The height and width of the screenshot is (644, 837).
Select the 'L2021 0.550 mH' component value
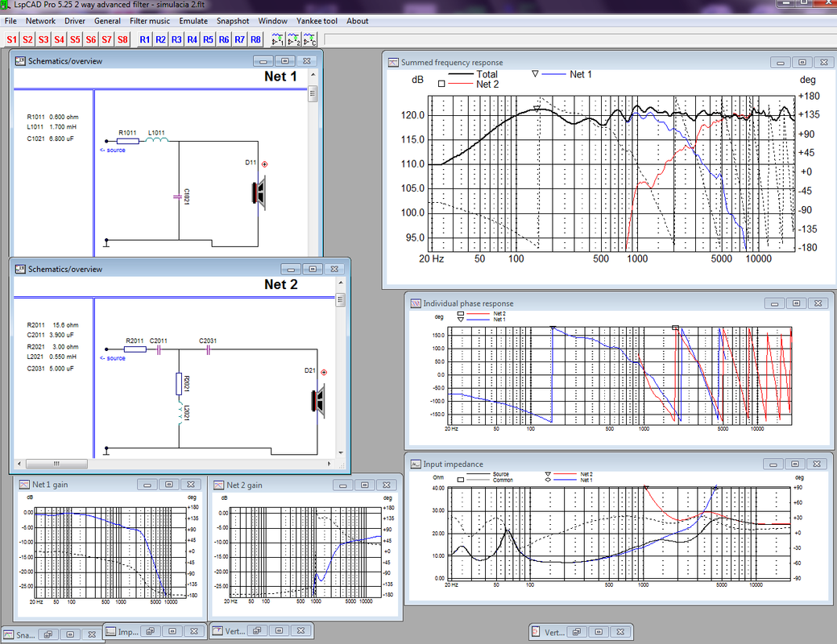52,357
